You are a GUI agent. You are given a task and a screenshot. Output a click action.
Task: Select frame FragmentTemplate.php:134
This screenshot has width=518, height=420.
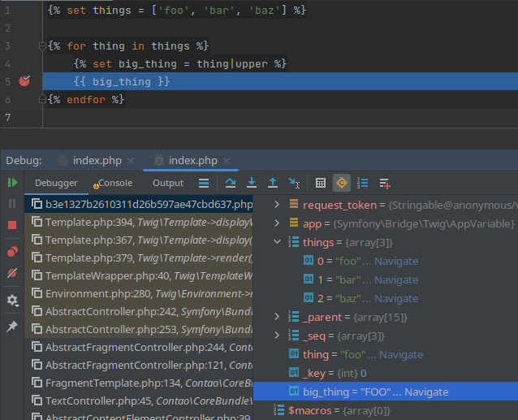(138, 383)
